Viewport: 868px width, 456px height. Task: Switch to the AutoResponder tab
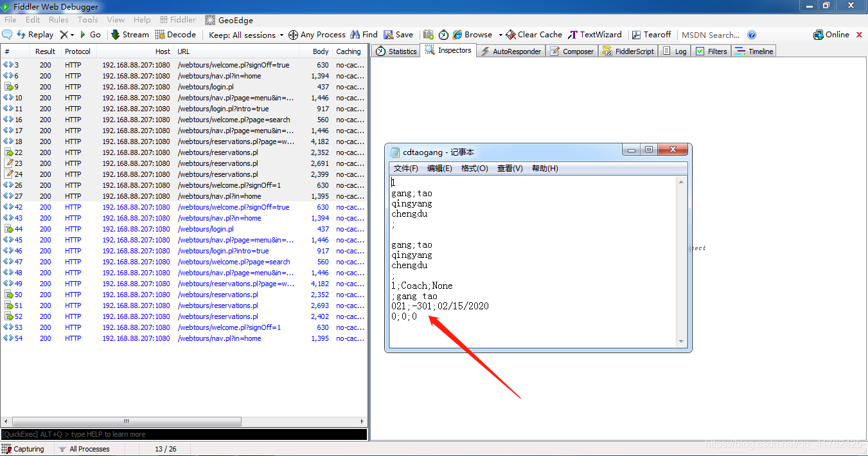click(511, 51)
